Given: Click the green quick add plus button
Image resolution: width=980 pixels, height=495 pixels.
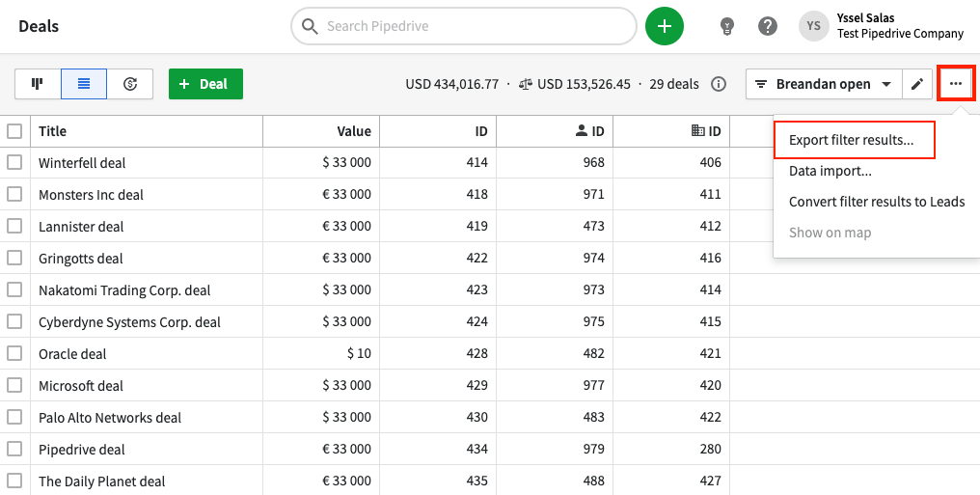Looking at the screenshot, I should point(665,26).
